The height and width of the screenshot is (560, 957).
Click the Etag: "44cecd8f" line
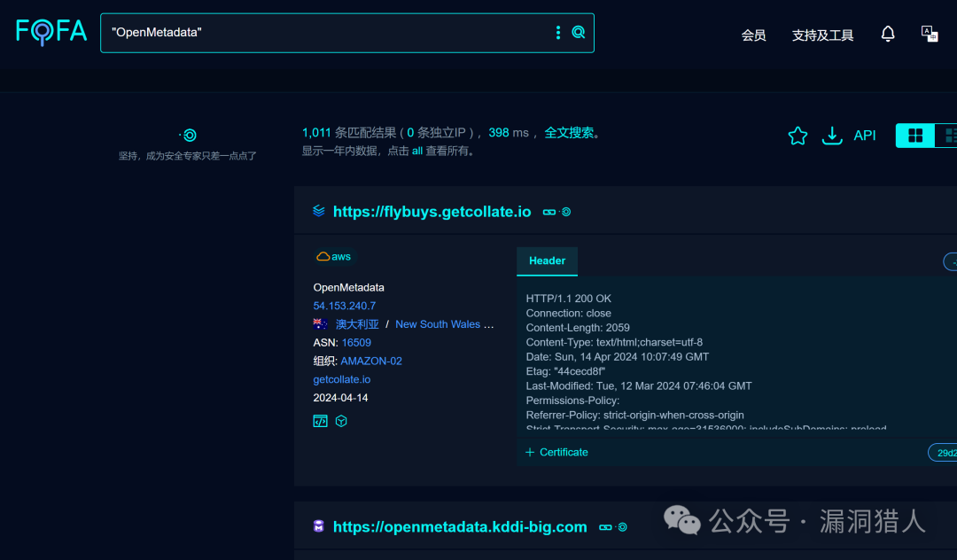point(565,371)
